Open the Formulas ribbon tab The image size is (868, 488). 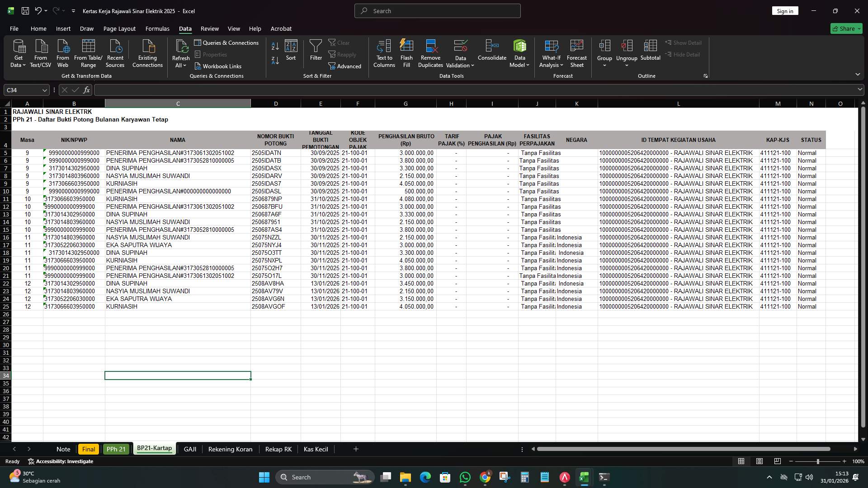coord(157,28)
